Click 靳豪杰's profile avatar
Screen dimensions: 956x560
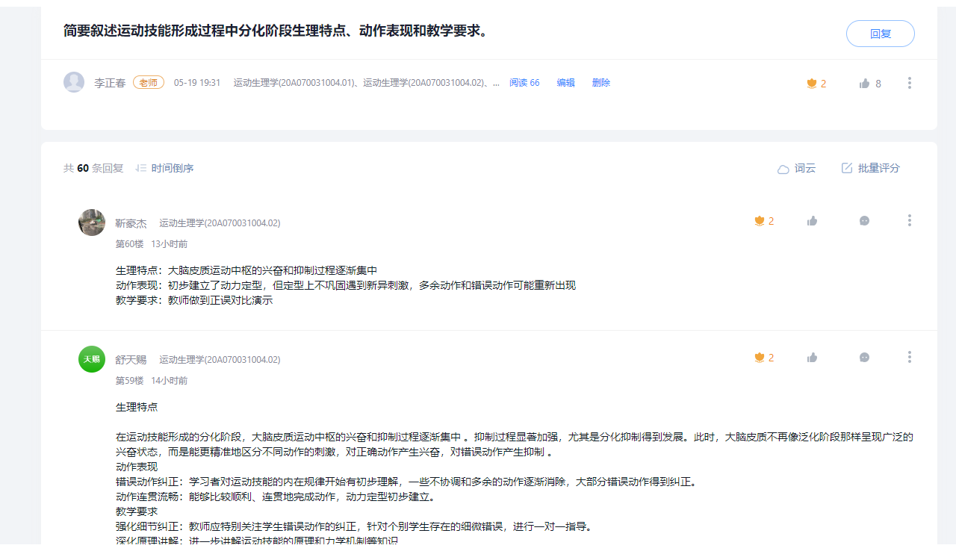[92, 223]
